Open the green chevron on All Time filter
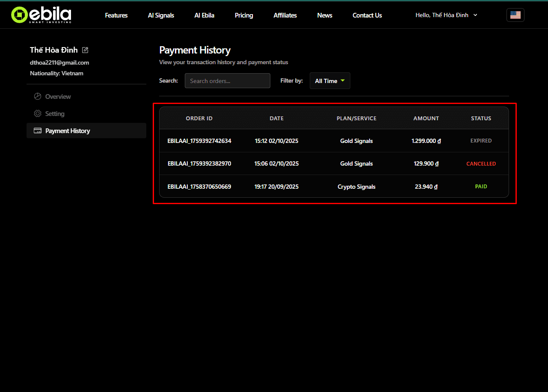 pyautogui.click(x=342, y=80)
